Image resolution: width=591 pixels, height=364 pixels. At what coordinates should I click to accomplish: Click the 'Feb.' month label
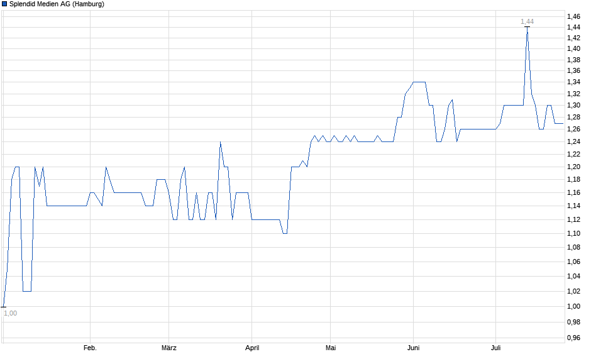click(90, 348)
